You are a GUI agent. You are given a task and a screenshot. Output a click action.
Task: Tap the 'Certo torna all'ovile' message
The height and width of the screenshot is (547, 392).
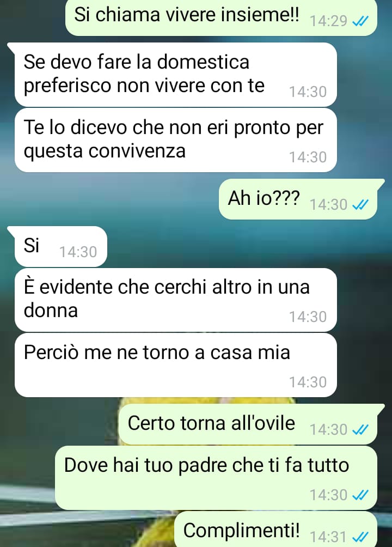pyautogui.click(x=248, y=424)
